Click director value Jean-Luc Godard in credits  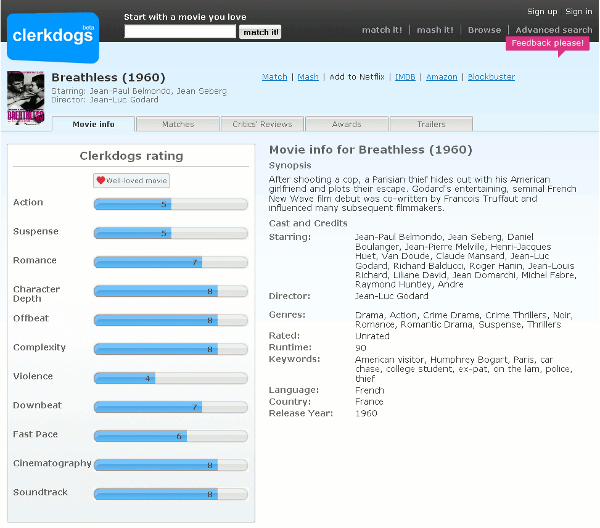391,296
